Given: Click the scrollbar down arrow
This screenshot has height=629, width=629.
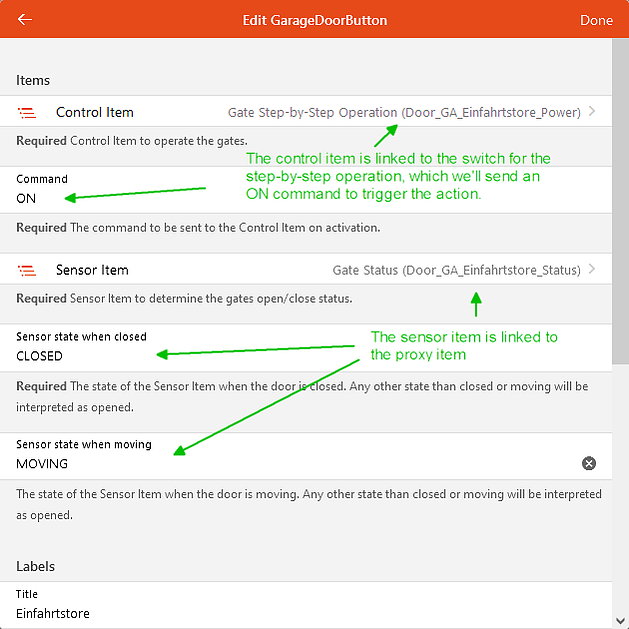Looking at the screenshot, I should (x=620, y=621).
